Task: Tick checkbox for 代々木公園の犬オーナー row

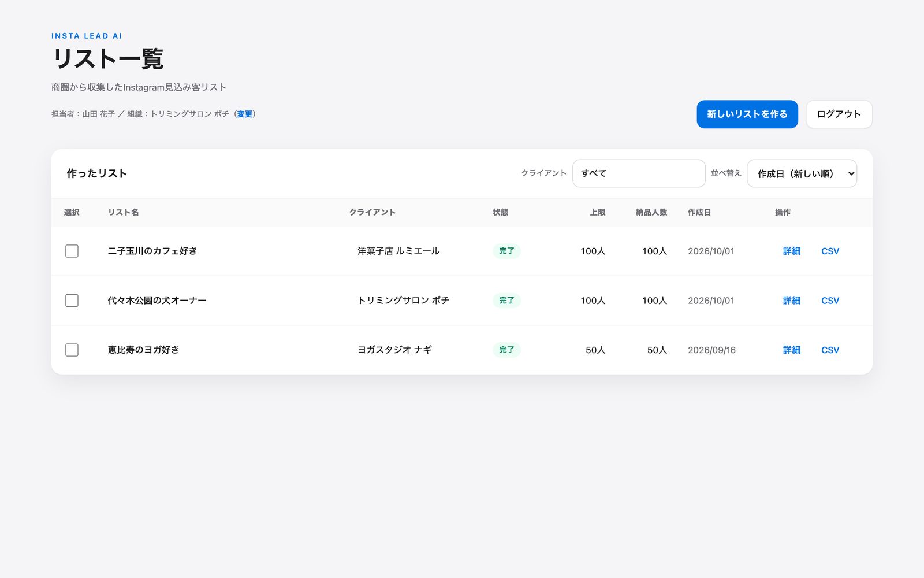Action: pos(72,301)
